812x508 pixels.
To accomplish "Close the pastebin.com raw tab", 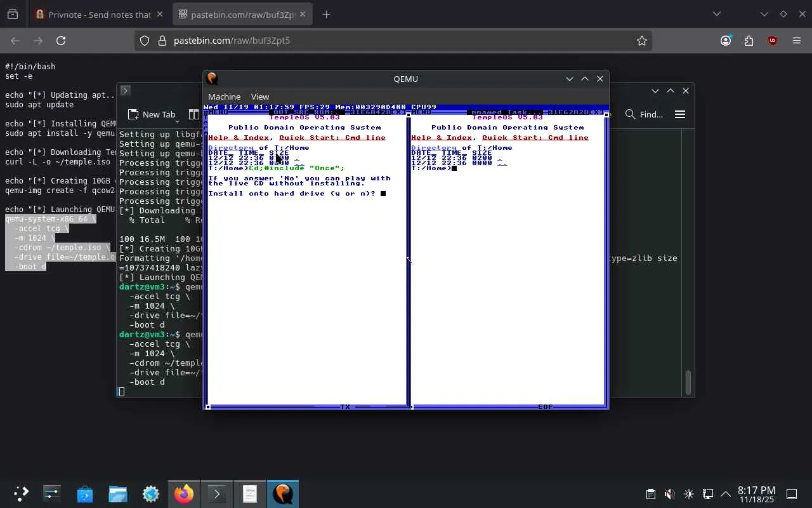I will pyautogui.click(x=302, y=15).
